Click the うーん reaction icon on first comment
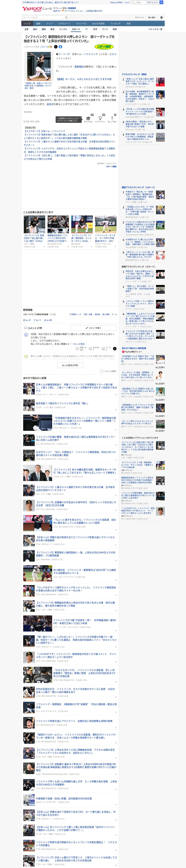Image resolution: width=186 pixels, height=868 pixels. pos(104,349)
